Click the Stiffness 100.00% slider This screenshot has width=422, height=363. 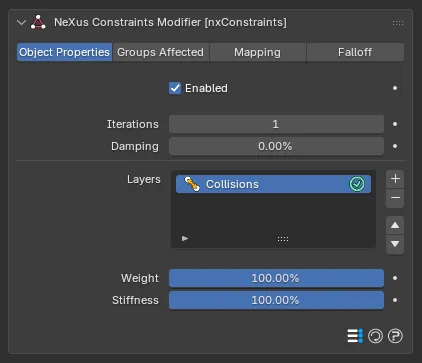276,300
